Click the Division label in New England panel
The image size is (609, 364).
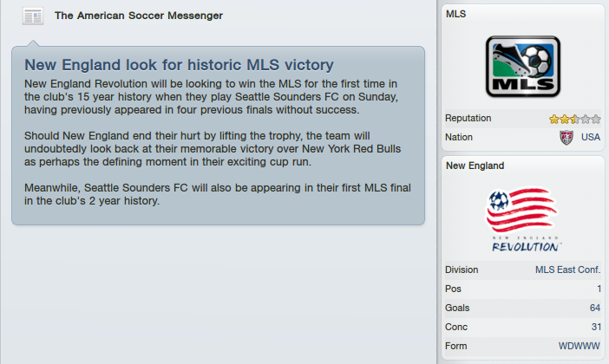462,270
